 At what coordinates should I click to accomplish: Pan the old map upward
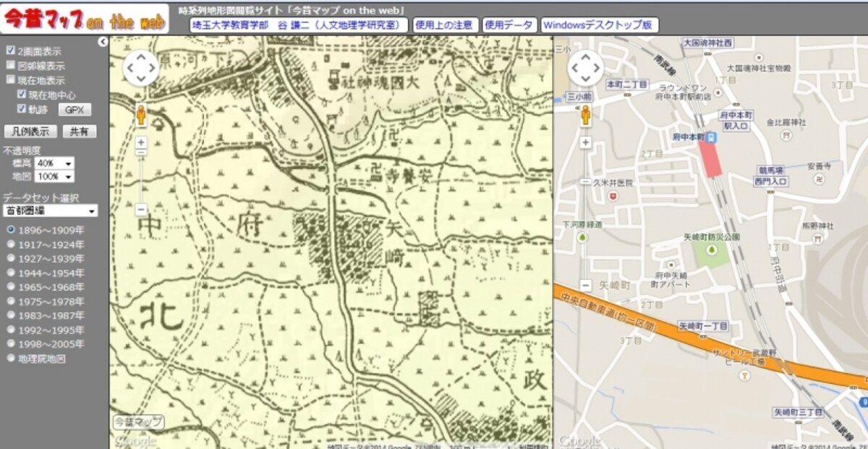tap(140, 57)
